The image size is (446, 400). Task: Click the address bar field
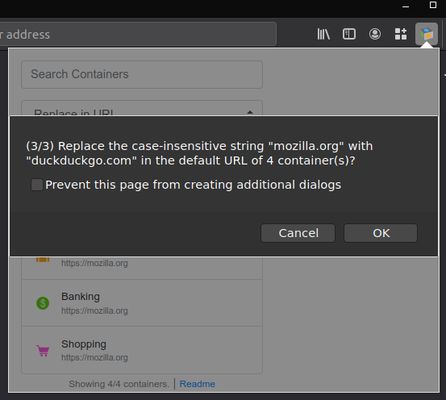click(137, 34)
